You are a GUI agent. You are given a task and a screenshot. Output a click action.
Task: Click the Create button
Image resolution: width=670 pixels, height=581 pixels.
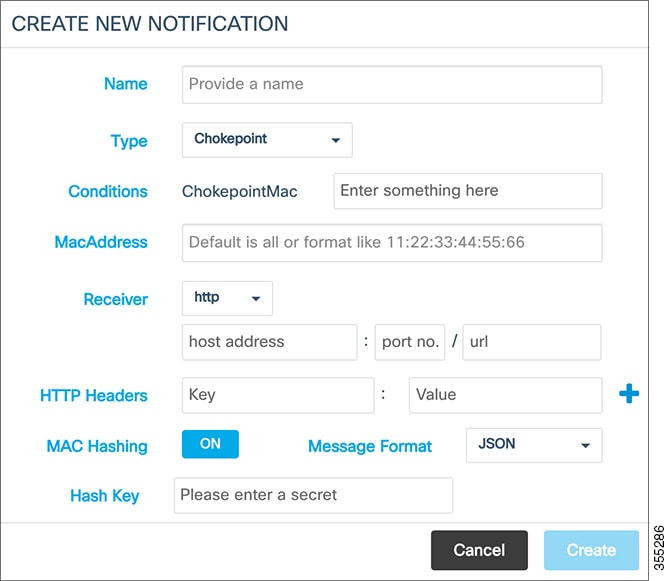click(x=591, y=550)
